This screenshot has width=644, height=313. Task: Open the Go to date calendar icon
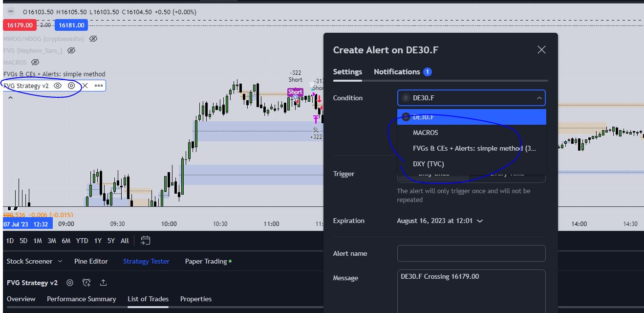click(x=146, y=240)
